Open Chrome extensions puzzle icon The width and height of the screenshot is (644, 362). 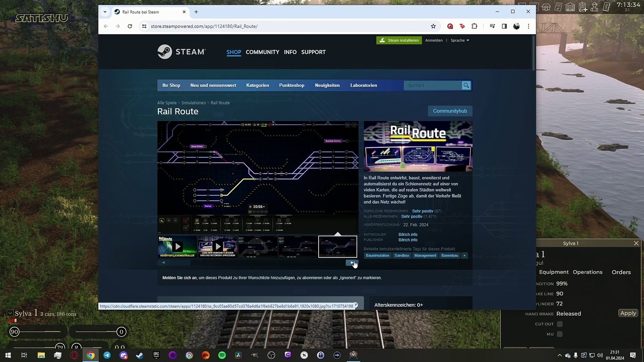click(474, 26)
